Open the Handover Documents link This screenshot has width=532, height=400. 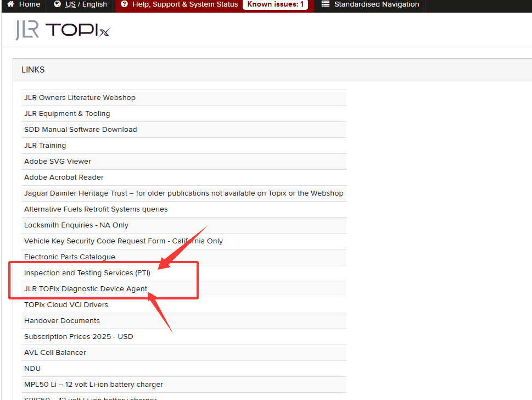pos(62,321)
